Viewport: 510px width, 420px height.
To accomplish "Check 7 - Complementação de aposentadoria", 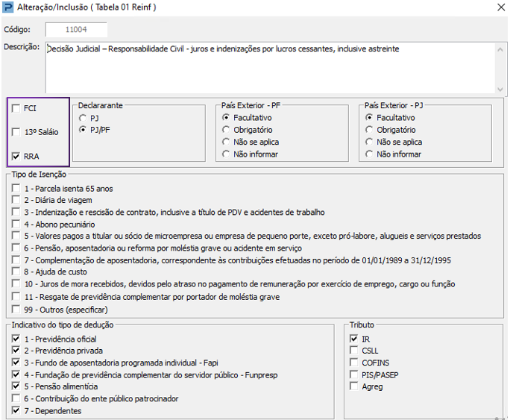I will (x=16, y=260).
